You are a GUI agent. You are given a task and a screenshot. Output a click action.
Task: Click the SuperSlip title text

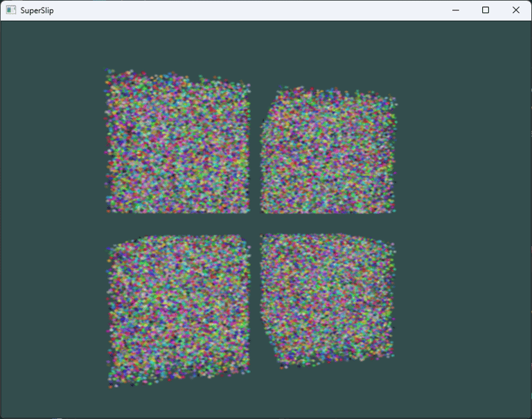(x=37, y=10)
